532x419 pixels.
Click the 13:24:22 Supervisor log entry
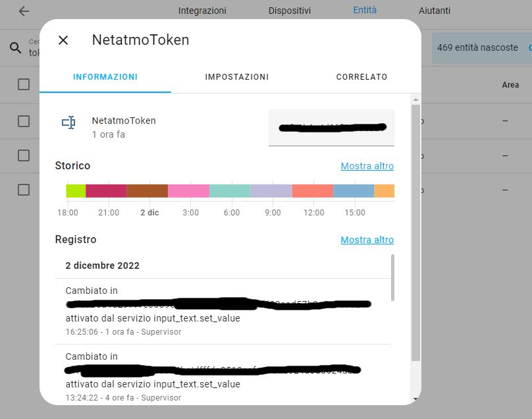tap(223, 375)
